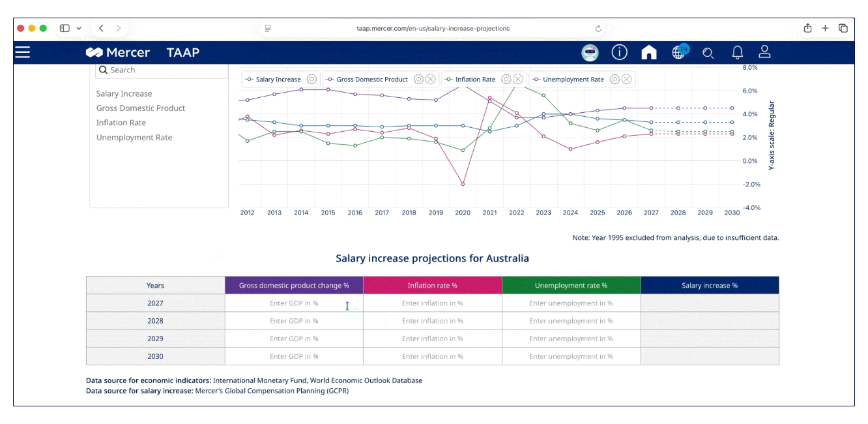The image size is (868, 424).
Task: Open settings gear for Unemployment Rate series
Action: point(615,79)
